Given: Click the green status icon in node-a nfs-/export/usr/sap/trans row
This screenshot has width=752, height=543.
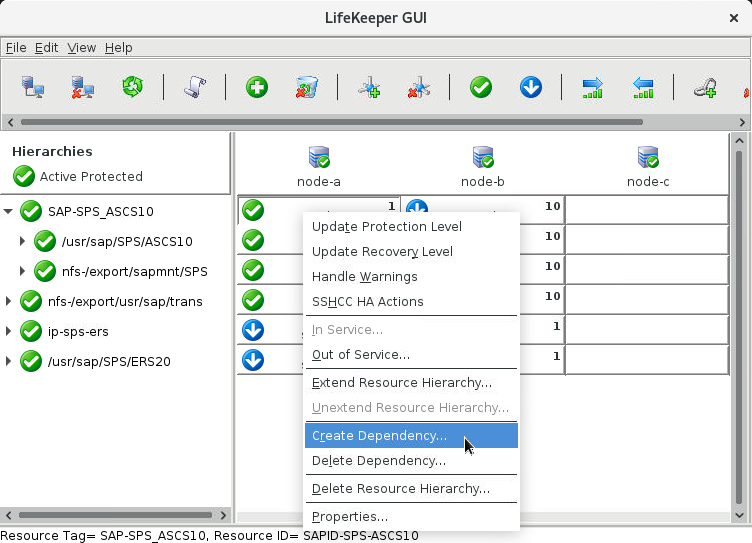Looking at the screenshot, I should pos(253,300).
